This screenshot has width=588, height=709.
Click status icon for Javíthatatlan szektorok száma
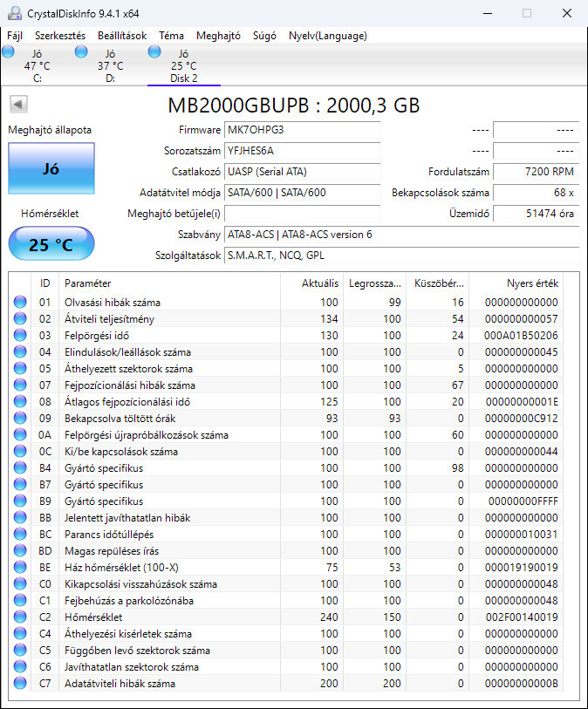click(x=20, y=666)
